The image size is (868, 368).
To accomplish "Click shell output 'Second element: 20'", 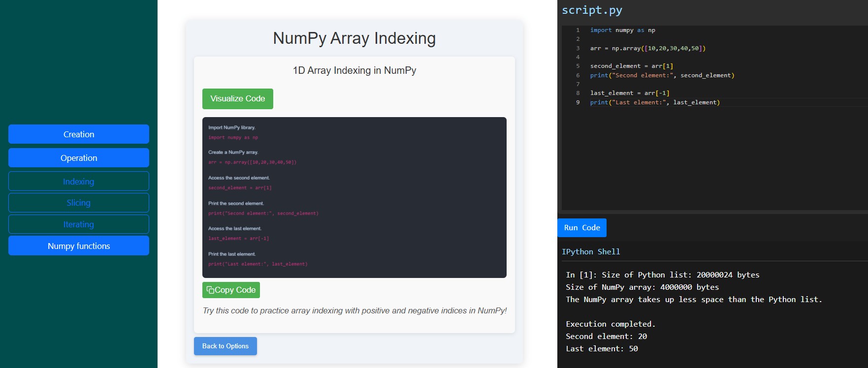I will pos(606,337).
